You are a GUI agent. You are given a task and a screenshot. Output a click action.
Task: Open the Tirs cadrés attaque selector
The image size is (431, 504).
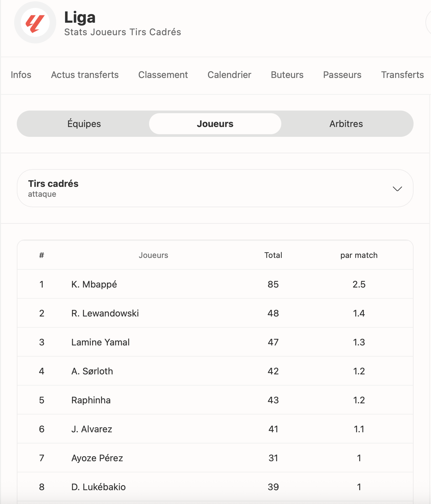point(215,188)
